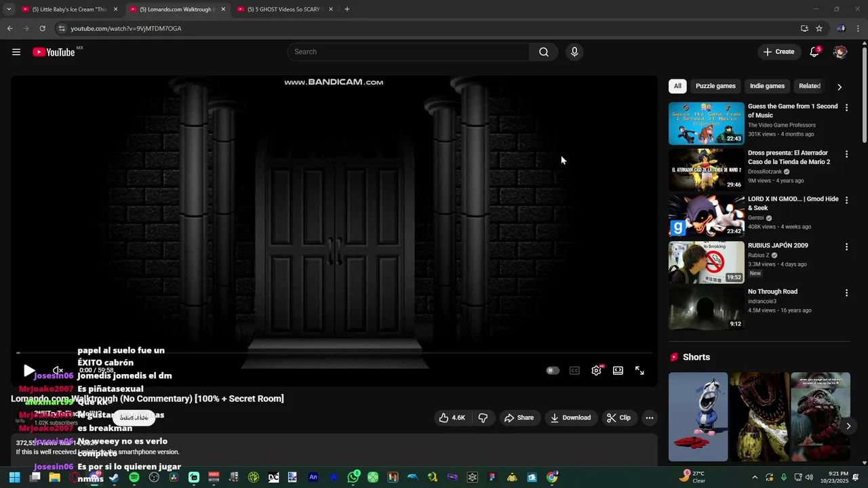Reload the page
The width and height of the screenshot is (868, 488).
[x=42, y=28]
